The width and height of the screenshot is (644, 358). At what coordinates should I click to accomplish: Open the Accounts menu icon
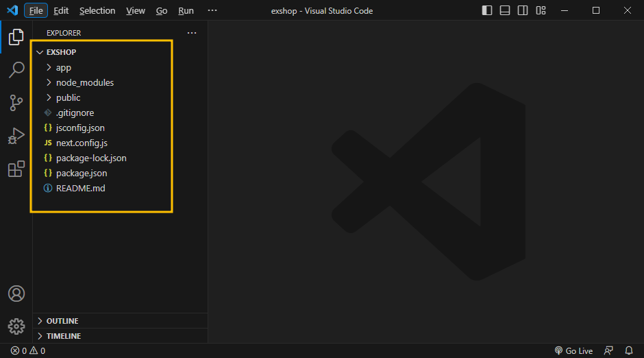point(16,294)
